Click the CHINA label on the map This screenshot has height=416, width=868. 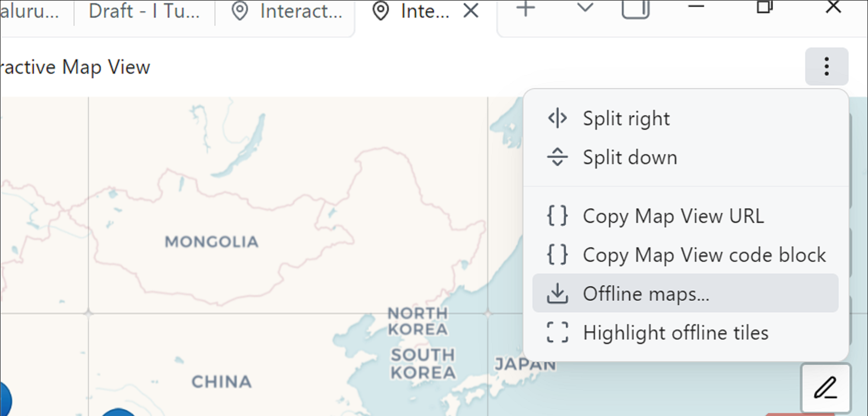coord(221,381)
